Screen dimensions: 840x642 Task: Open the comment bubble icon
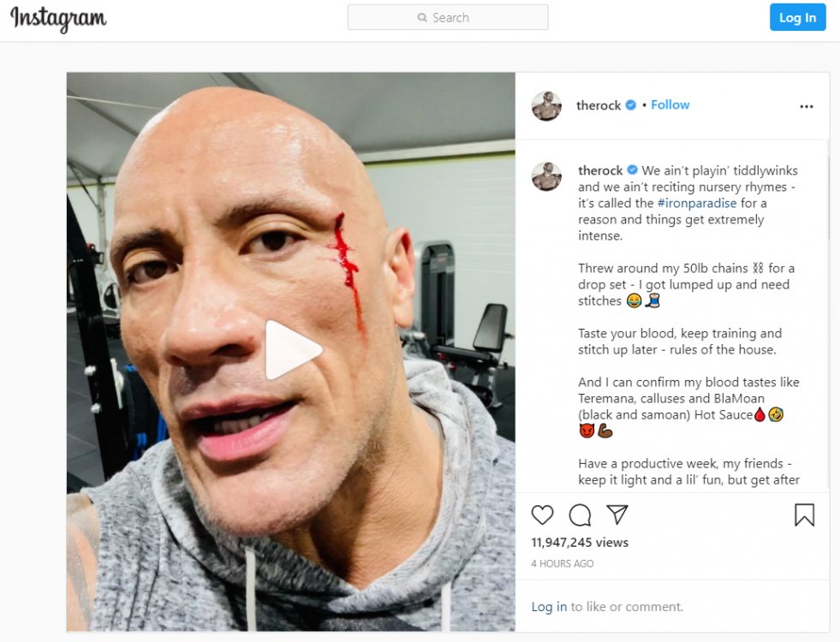pos(580,515)
